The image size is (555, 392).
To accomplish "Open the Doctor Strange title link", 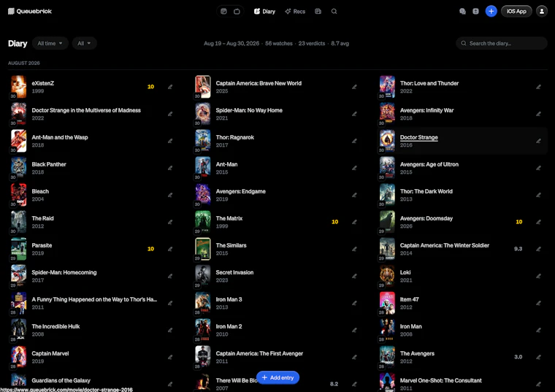I will click(418, 137).
